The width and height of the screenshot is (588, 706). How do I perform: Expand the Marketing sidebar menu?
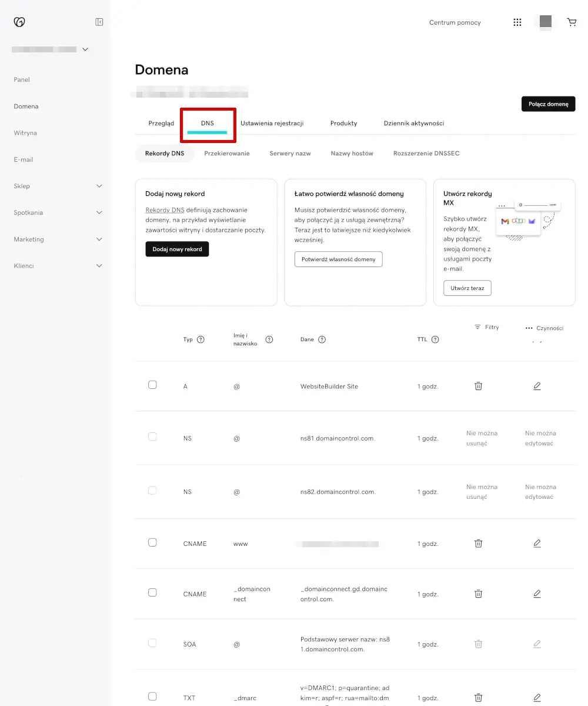(56, 239)
